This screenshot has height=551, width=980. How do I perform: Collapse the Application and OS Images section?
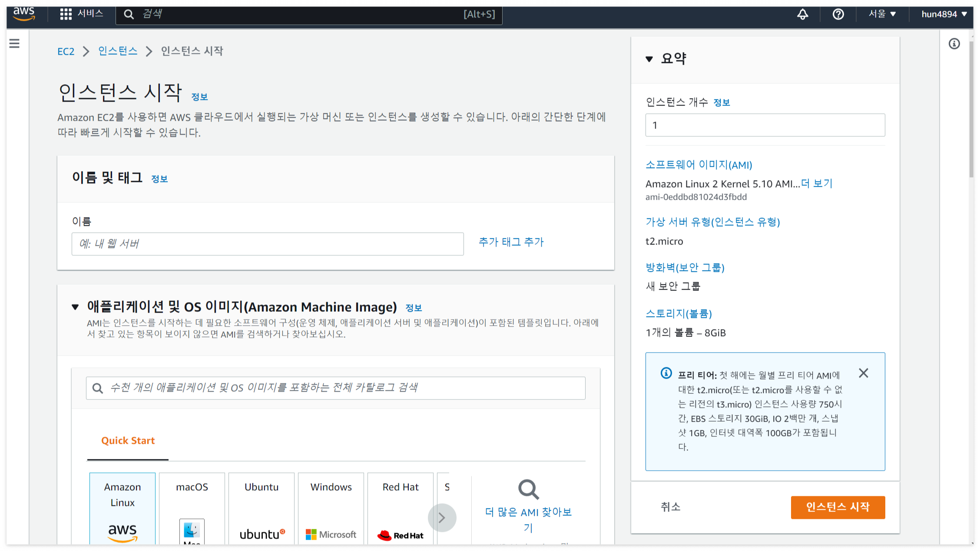point(75,307)
